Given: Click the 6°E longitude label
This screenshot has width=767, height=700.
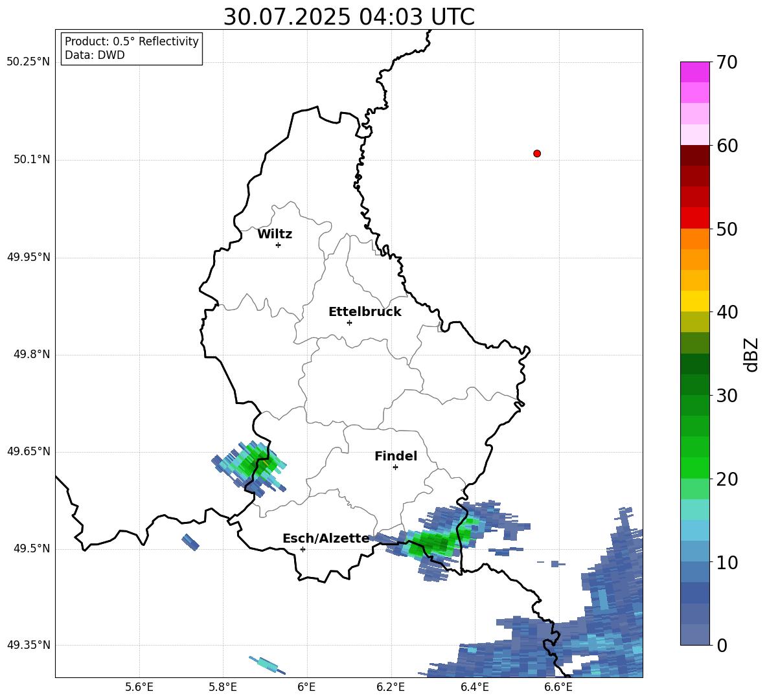Looking at the screenshot, I should 306,687.
